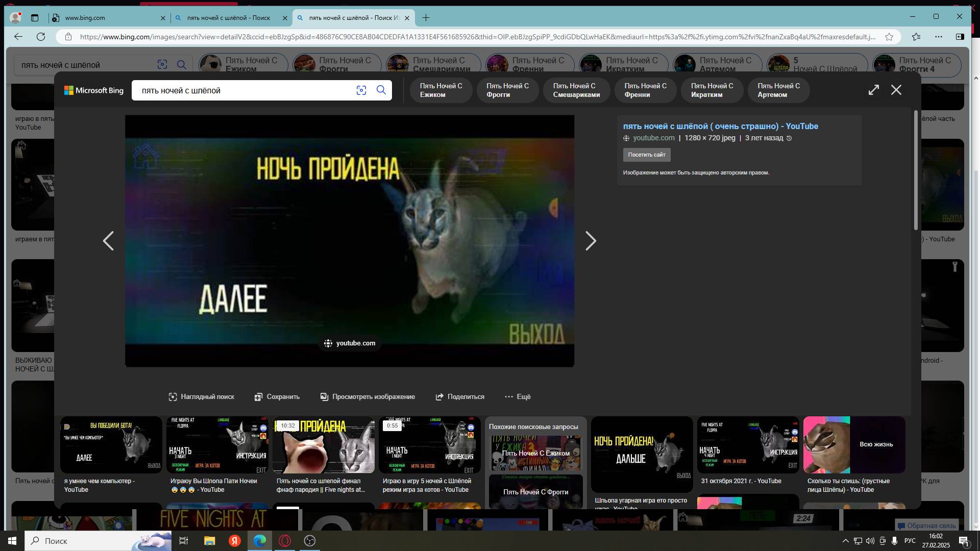
Task: Show hidden system tray icons chevron
Action: click(845, 541)
